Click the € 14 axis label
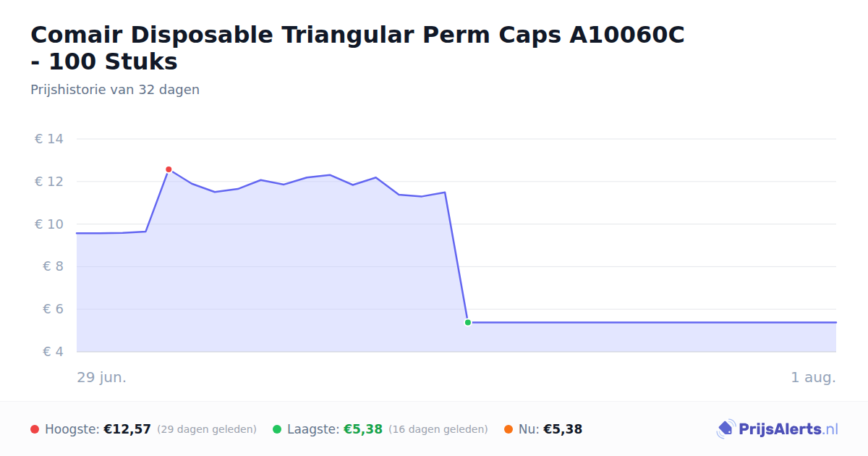 (x=49, y=139)
